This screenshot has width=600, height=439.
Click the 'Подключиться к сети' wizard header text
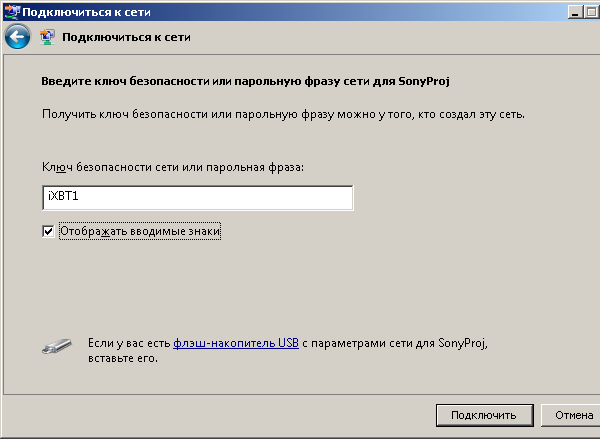[126, 38]
